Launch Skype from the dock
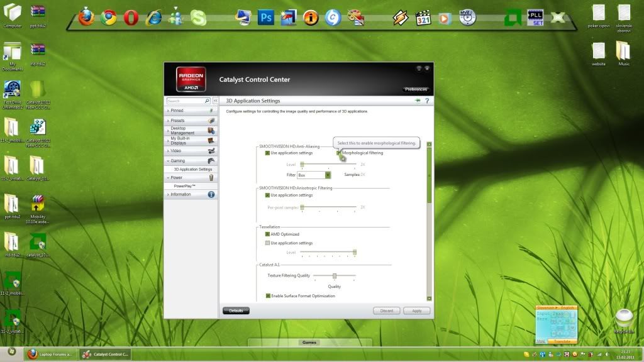The image size is (644, 362). click(x=198, y=18)
